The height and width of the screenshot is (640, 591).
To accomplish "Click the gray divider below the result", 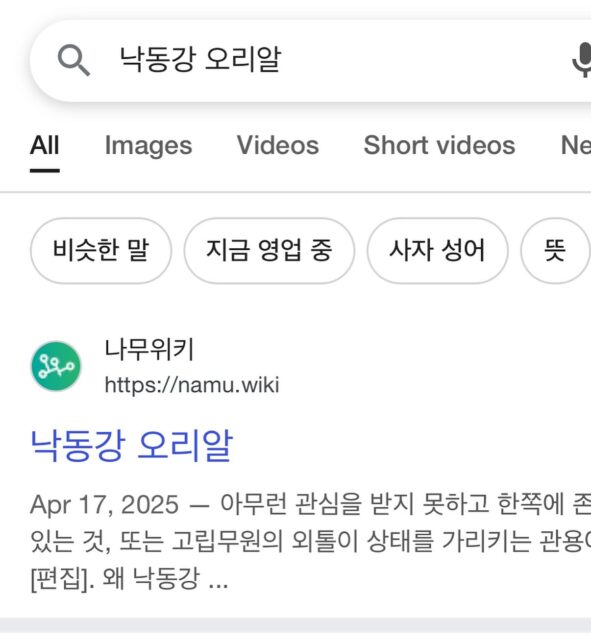I will [296, 625].
